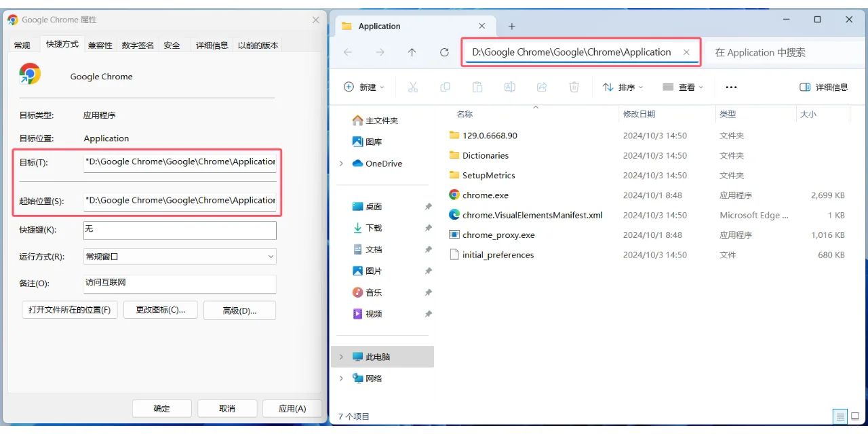
Task: Click 取消 in properties dialog
Action: [227, 408]
